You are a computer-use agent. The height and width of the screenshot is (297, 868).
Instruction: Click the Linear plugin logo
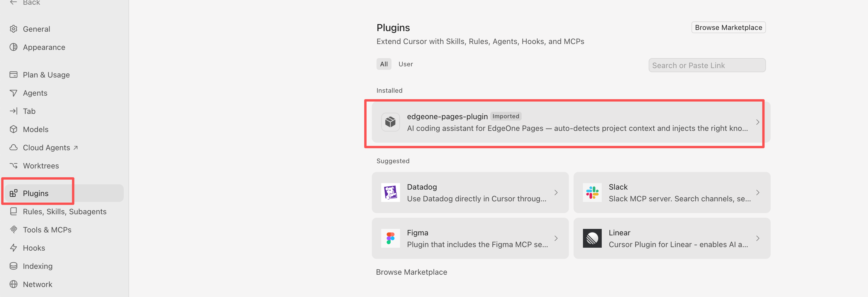592,238
